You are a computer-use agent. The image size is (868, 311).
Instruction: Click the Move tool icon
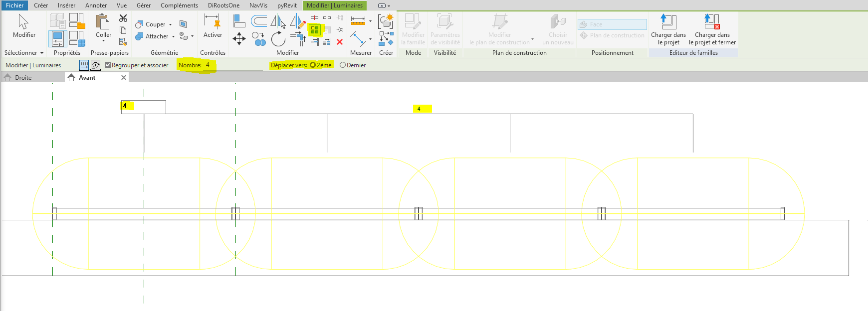[239, 39]
